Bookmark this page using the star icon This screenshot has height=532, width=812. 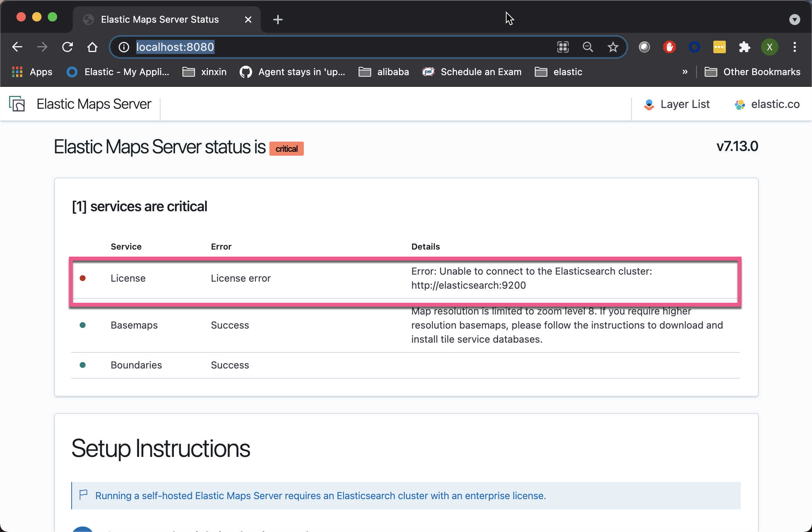(613, 47)
